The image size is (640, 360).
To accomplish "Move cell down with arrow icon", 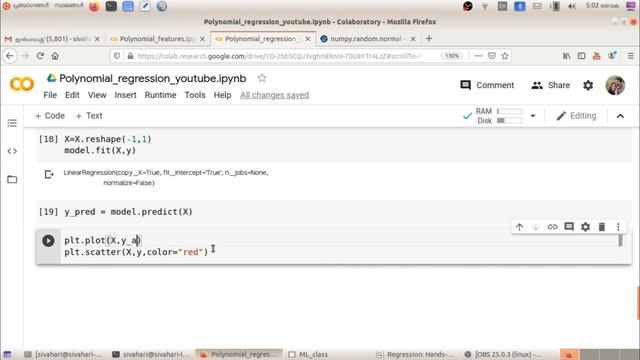I will [x=536, y=227].
